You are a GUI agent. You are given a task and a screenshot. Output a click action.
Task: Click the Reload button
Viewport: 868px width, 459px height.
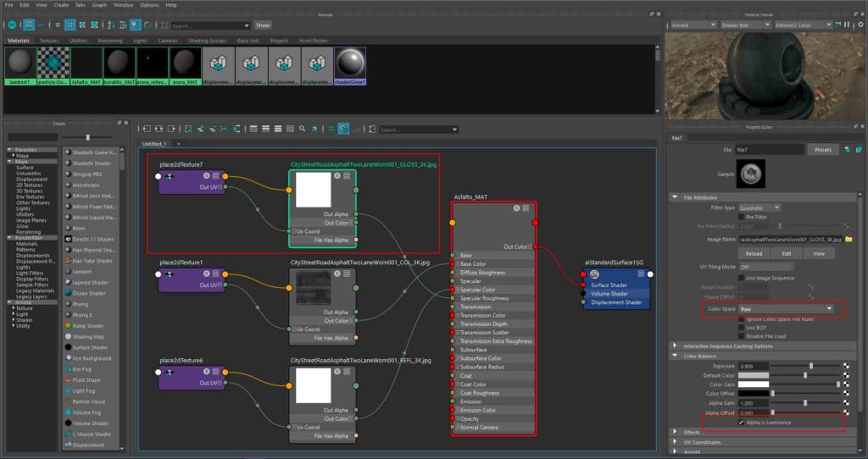[x=753, y=253]
